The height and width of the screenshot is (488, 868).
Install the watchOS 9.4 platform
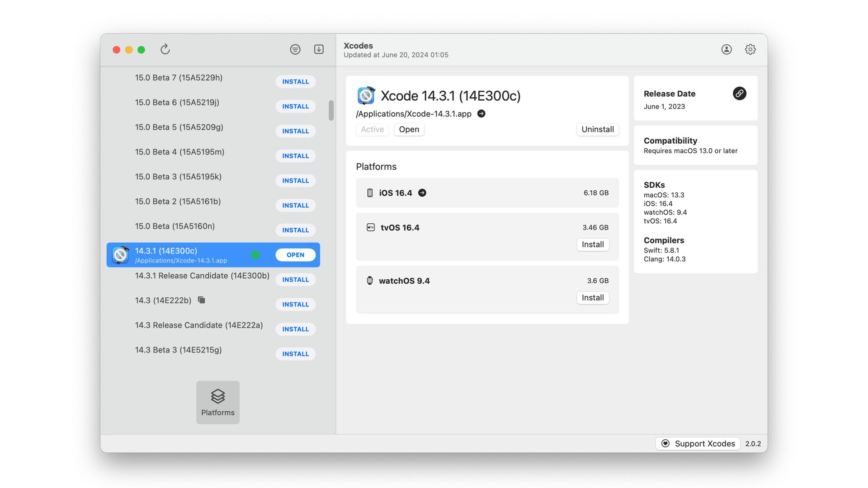593,298
